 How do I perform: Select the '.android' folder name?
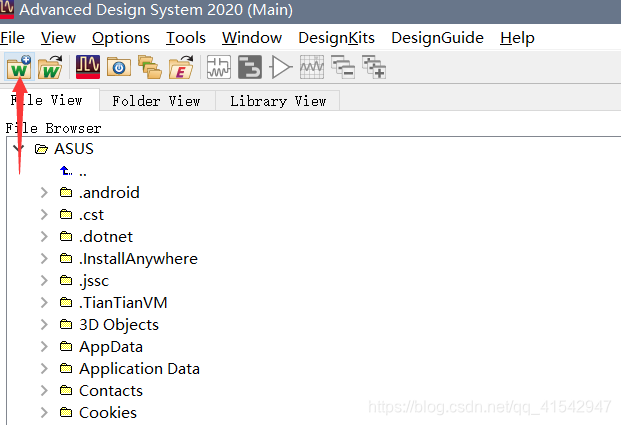pos(109,192)
